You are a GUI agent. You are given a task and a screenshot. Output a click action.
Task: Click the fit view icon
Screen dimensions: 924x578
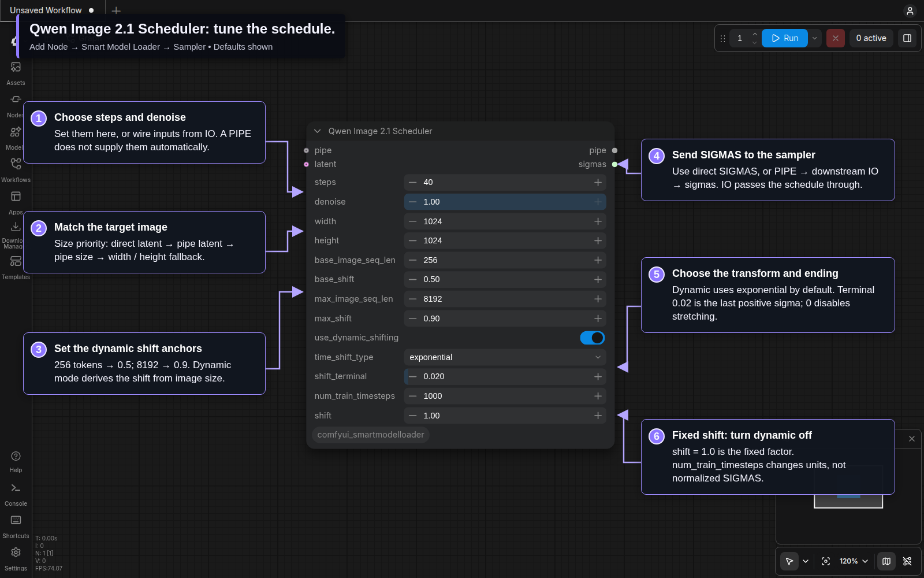tap(826, 561)
